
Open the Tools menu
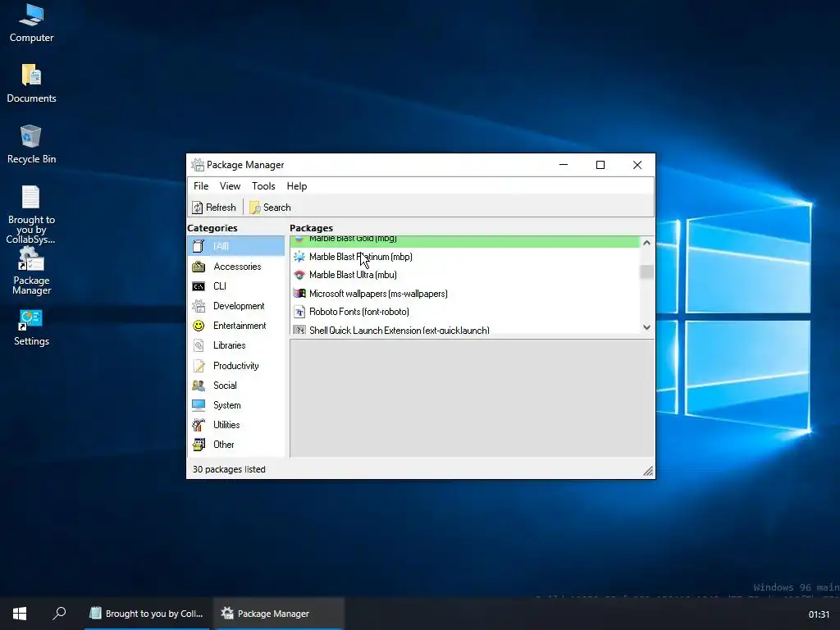263,186
